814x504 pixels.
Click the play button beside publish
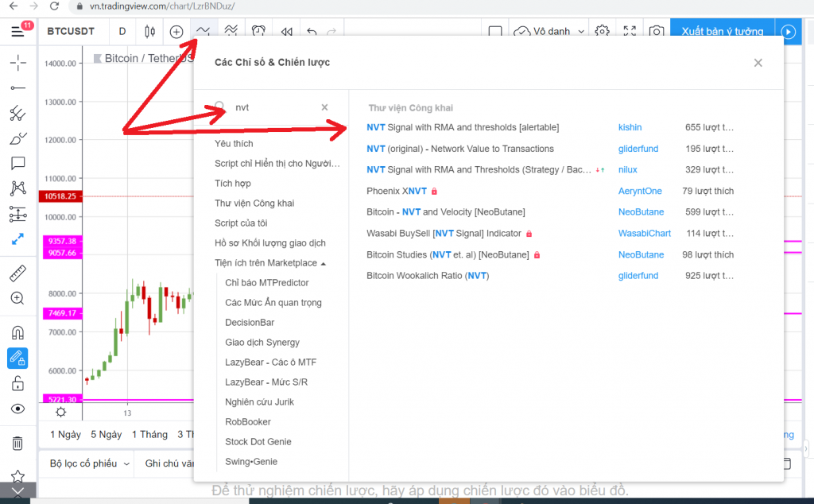click(x=788, y=32)
